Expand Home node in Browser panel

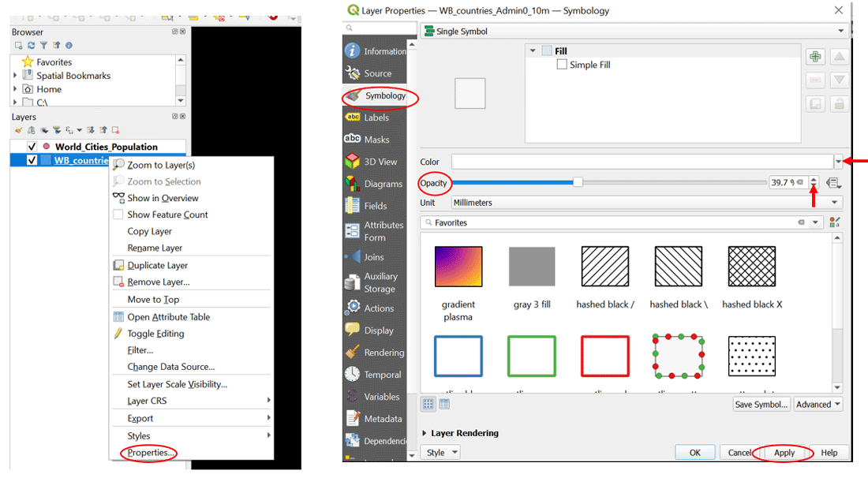(15, 89)
